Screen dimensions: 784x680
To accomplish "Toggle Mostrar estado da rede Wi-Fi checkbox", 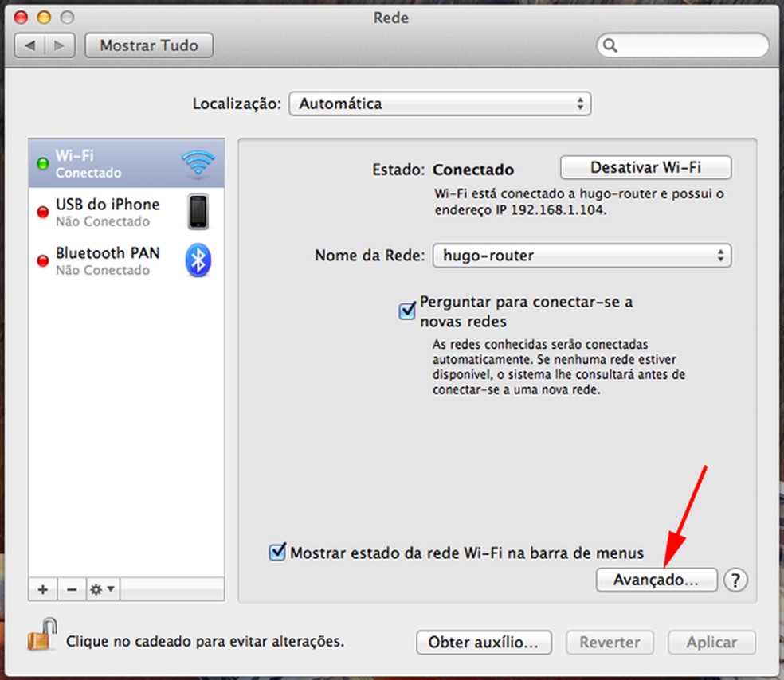I will tap(277, 552).
